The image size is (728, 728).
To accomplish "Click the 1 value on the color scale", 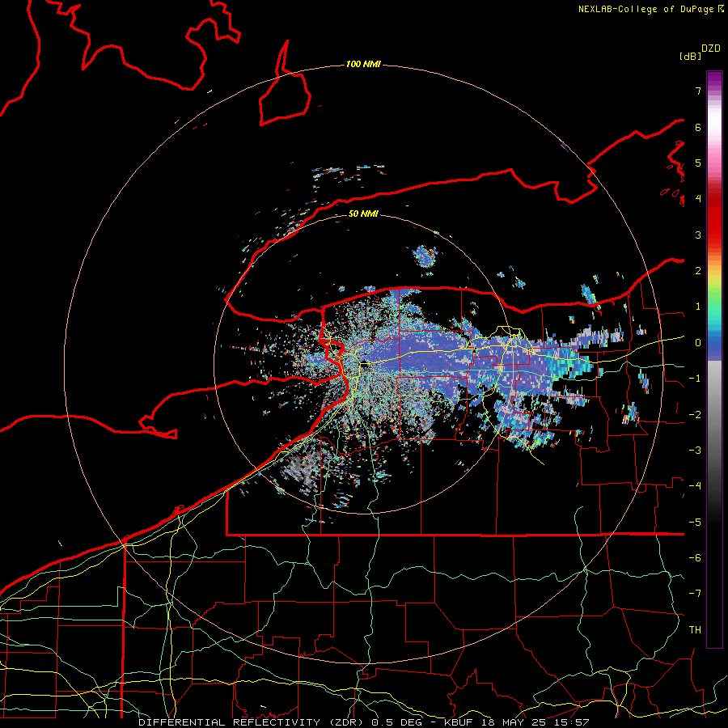I will (698, 307).
